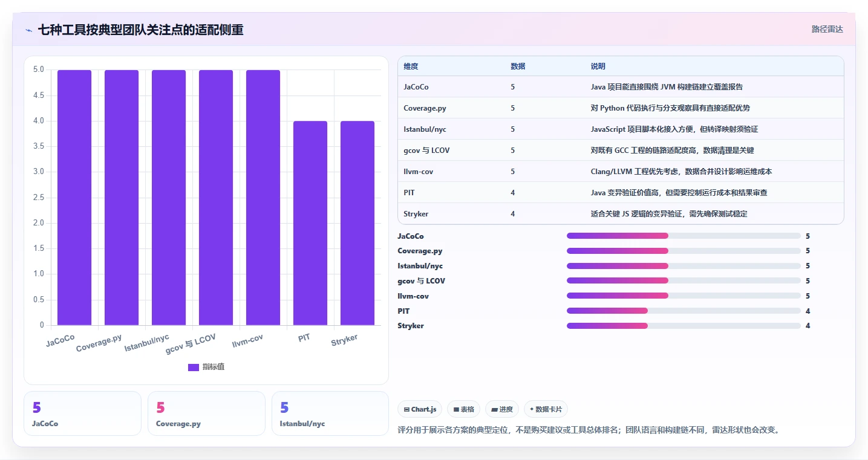This screenshot has height=460, width=868.
Task: Click description '对 Python 代码执行与分支观察具有直接适配优势'
Action: tap(671, 108)
